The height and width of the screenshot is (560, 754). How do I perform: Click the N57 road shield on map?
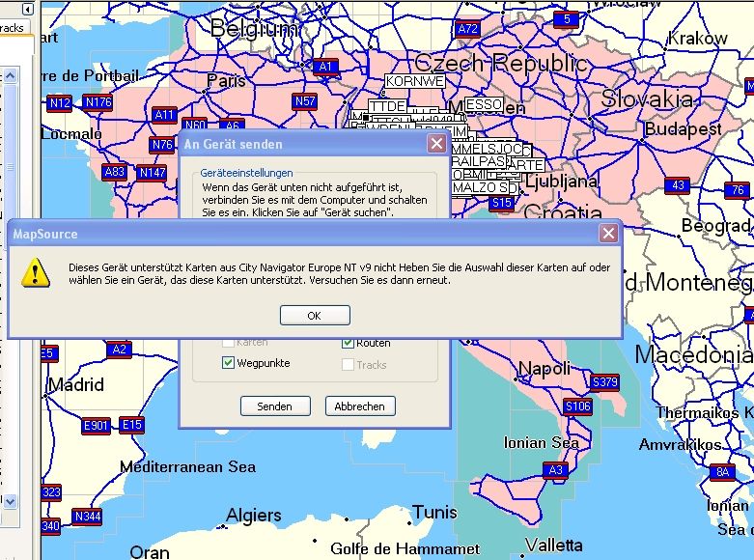[305, 101]
